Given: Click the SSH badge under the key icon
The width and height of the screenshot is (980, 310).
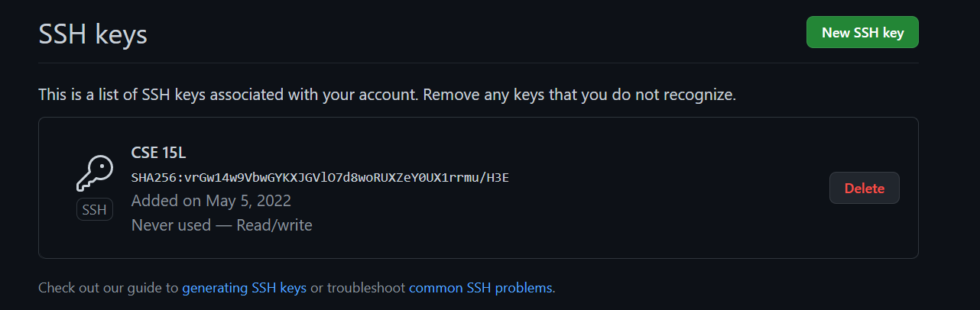Looking at the screenshot, I should 95,209.
